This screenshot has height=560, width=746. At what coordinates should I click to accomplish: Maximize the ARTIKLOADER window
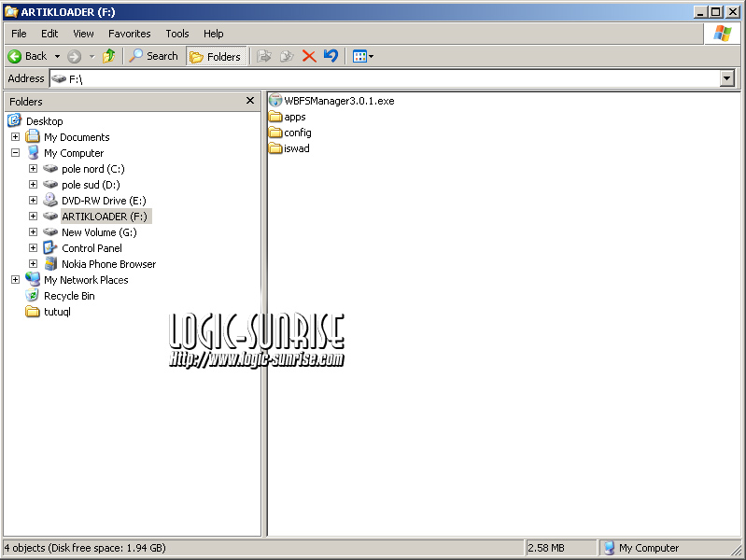click(x=715, y=12)
